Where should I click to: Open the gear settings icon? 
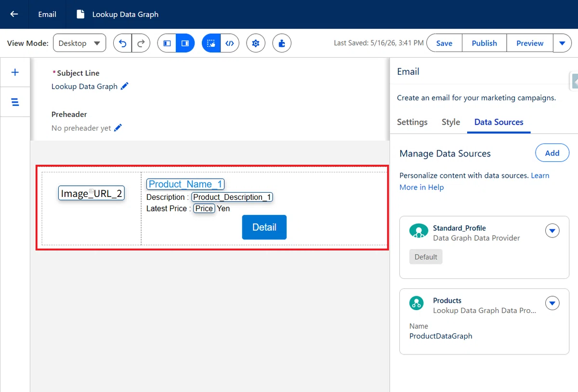tap(256, 43)
